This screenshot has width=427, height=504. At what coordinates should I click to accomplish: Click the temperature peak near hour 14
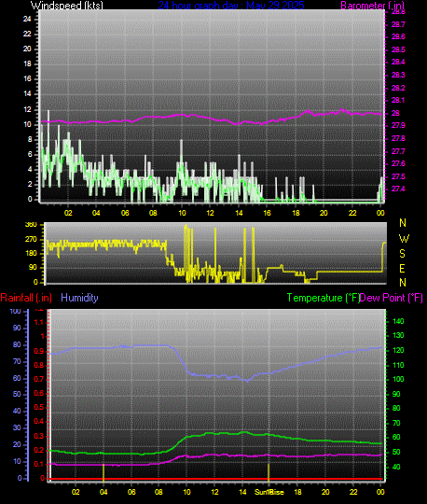244,432
